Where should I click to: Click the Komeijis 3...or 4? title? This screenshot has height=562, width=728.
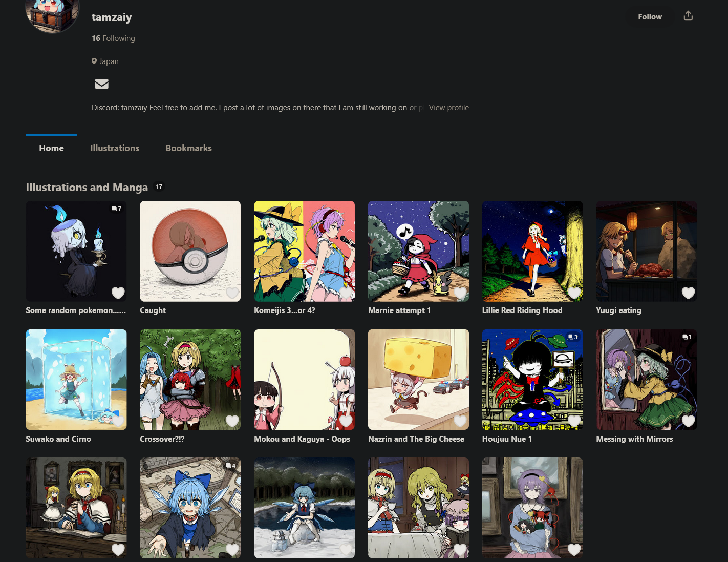285,310
